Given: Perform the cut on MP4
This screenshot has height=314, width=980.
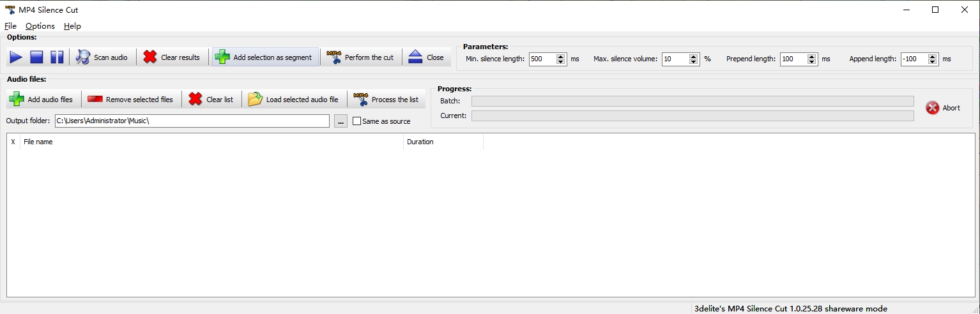Looking at the screenshot, I should [361, 57].
